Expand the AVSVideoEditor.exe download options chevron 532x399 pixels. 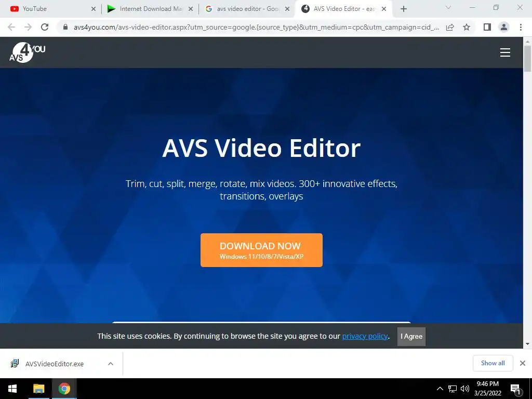(111, 364)
